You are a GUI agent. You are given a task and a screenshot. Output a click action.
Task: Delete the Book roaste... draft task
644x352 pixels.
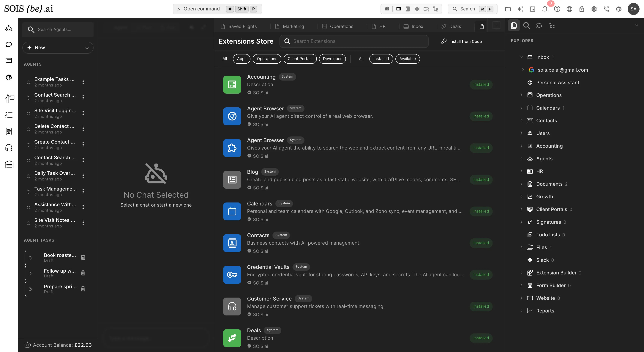coord(83,257)
